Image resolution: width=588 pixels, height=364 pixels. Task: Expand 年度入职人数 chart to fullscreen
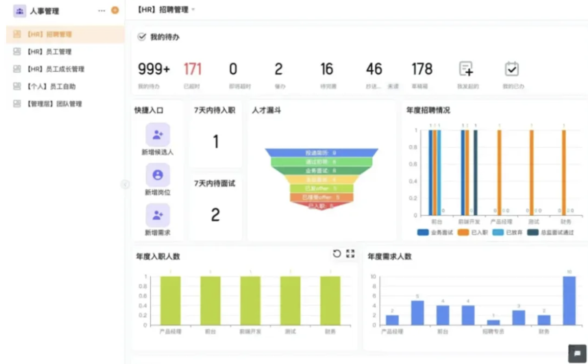click(350, 253)
